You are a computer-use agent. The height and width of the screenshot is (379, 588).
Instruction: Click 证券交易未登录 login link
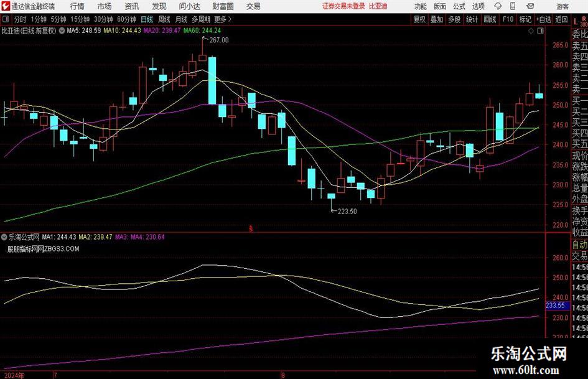[343, 6]
